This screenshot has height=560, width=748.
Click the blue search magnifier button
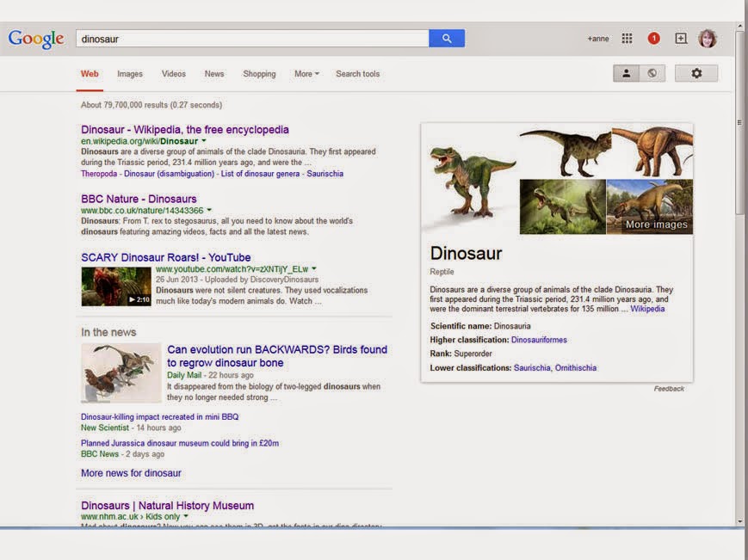click(x=447, y=39)
